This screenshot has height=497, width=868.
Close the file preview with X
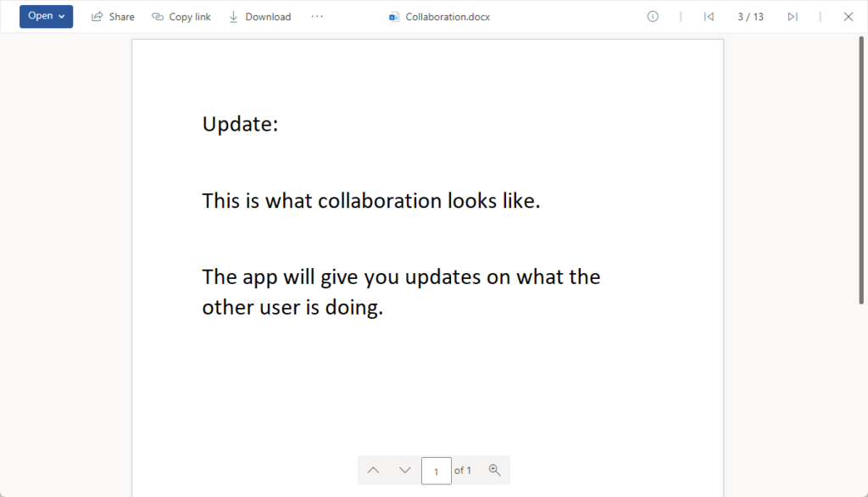[x=848, y=17]
